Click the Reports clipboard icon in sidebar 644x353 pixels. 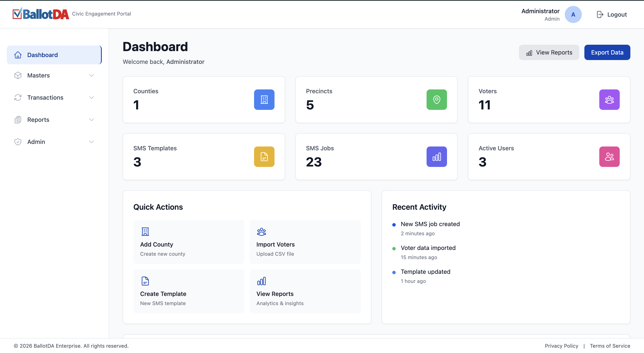click(x=18, y=120)
